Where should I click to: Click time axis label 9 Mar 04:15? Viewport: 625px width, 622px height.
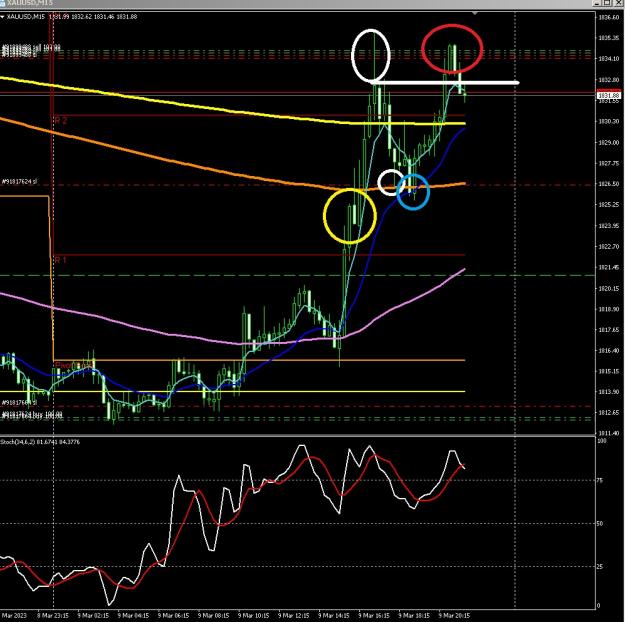(x=133, y=616)
